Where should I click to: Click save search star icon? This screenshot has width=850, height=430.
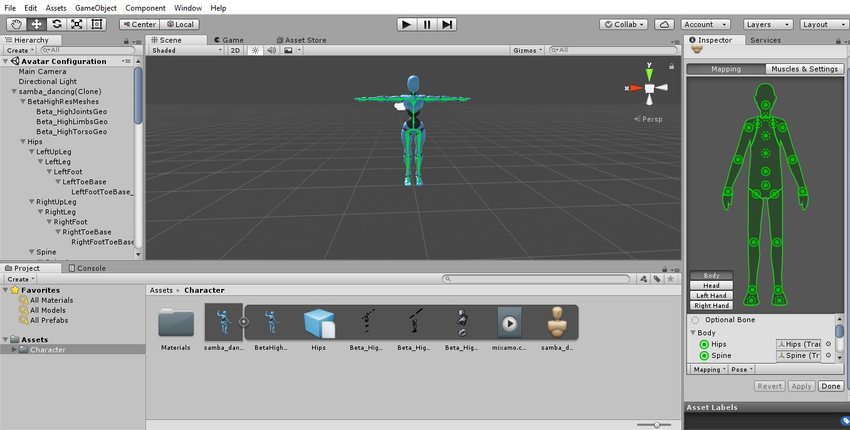tap(671, 279)
